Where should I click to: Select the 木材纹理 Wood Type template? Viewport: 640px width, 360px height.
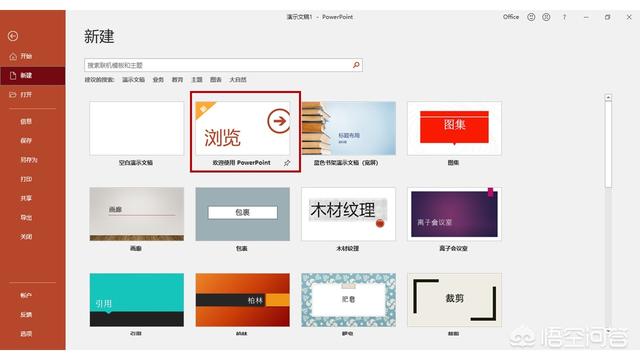coord(348,214)
